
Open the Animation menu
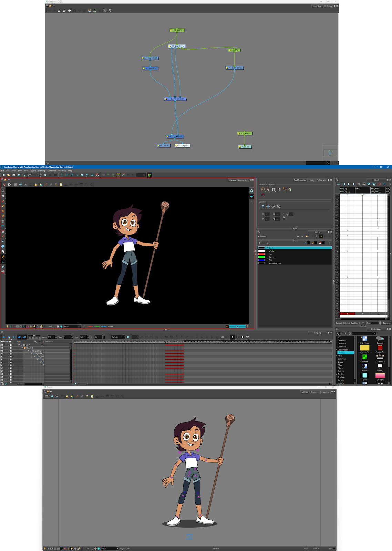[x=52, y=170]
